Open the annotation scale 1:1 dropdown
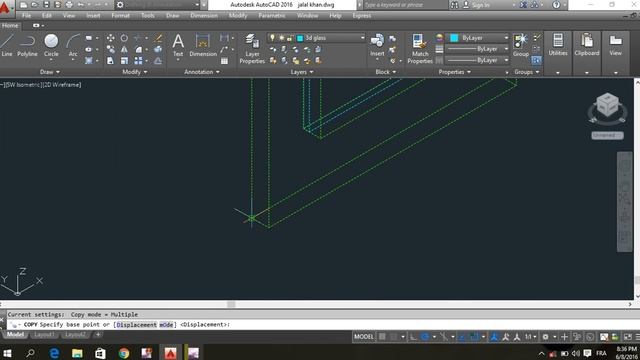 tap(531, 337)
